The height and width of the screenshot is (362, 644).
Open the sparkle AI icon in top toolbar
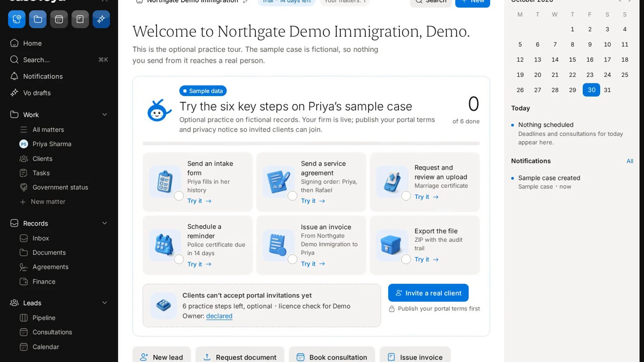(101, 19)
